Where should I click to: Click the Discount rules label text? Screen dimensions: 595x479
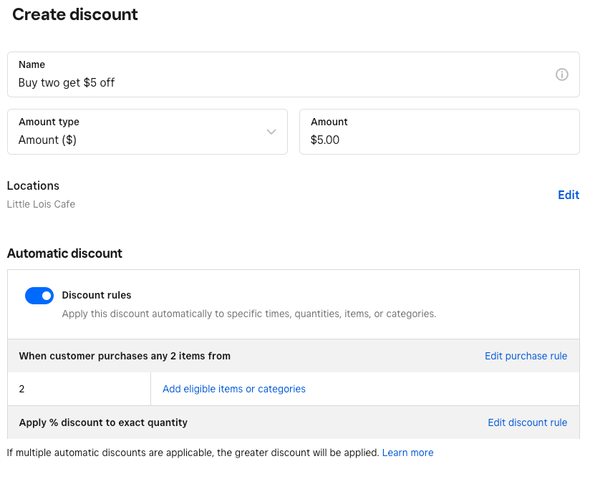click(x=96, y=295)
